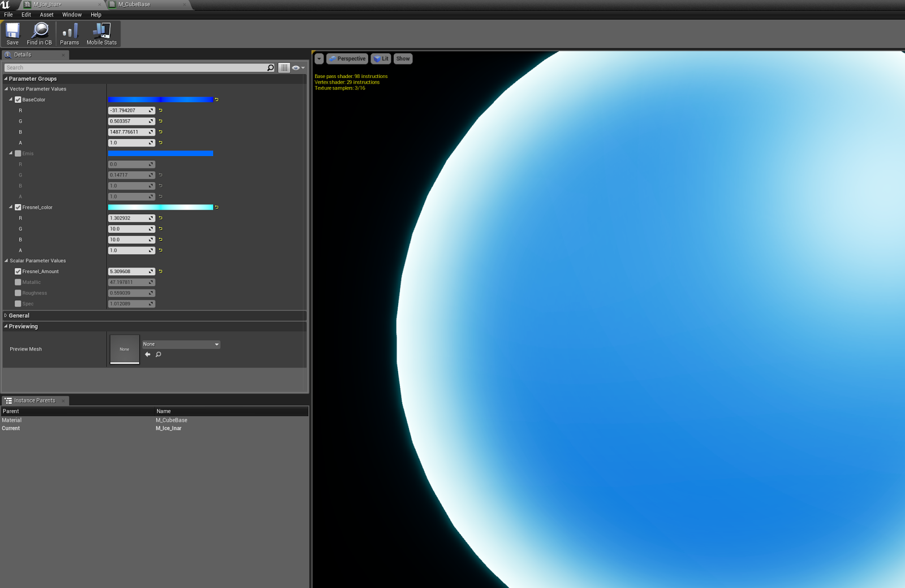The image size is (905, 588).
Task: Open the Asset menu
Action: [46, 15]
